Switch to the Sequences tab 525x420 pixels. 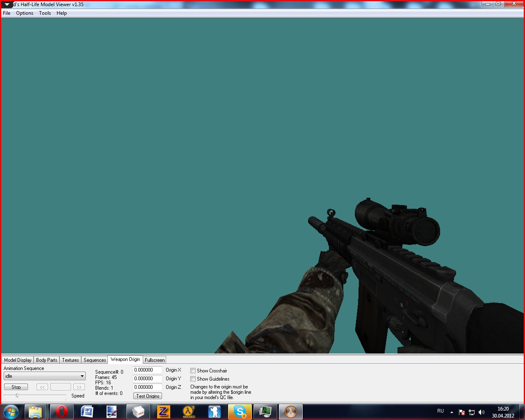click(x=95, y=360)
